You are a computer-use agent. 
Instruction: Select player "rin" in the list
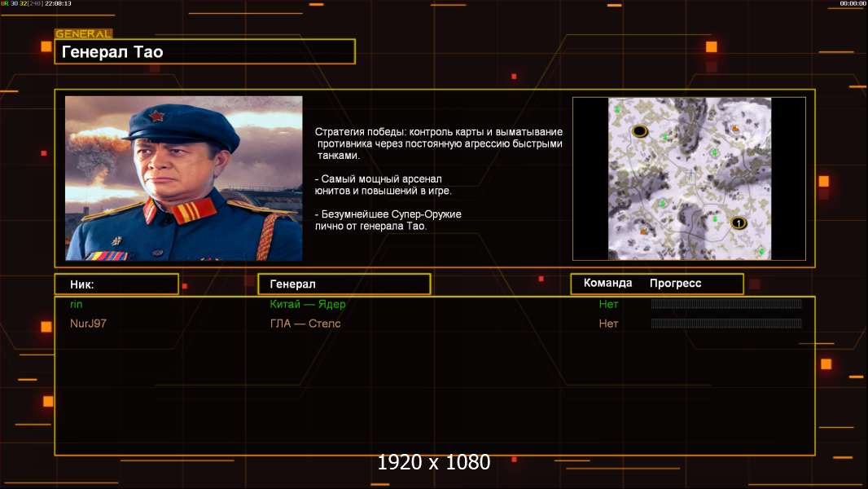coord(77,304)
